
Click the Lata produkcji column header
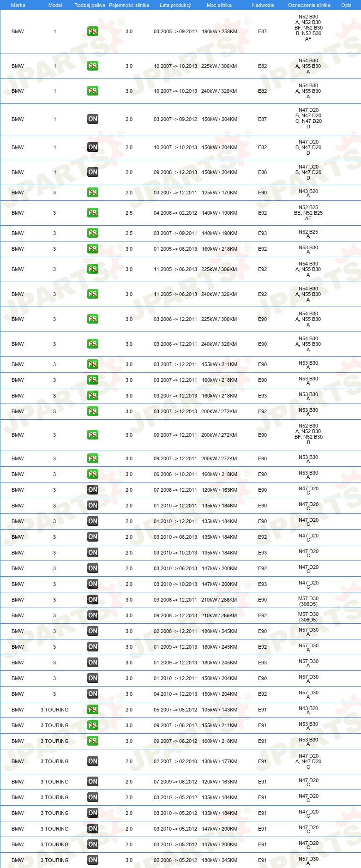point(175,5)
